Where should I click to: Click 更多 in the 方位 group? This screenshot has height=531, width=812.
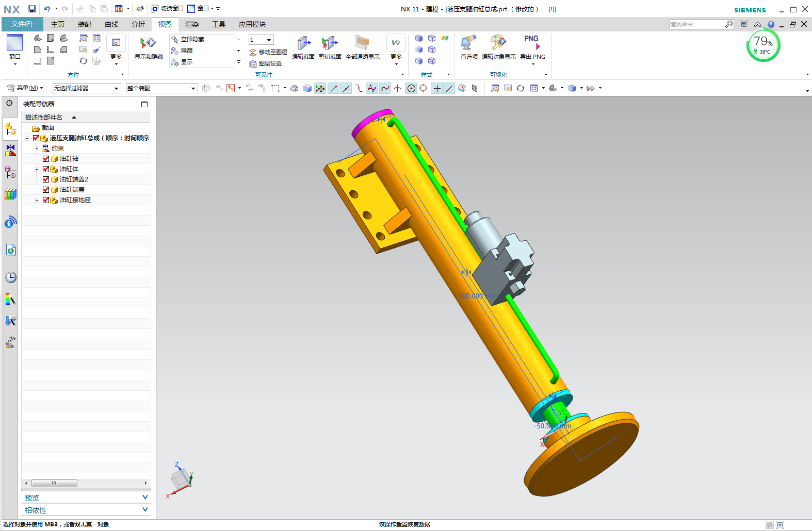pyautogui.click(x=116, y=49)
